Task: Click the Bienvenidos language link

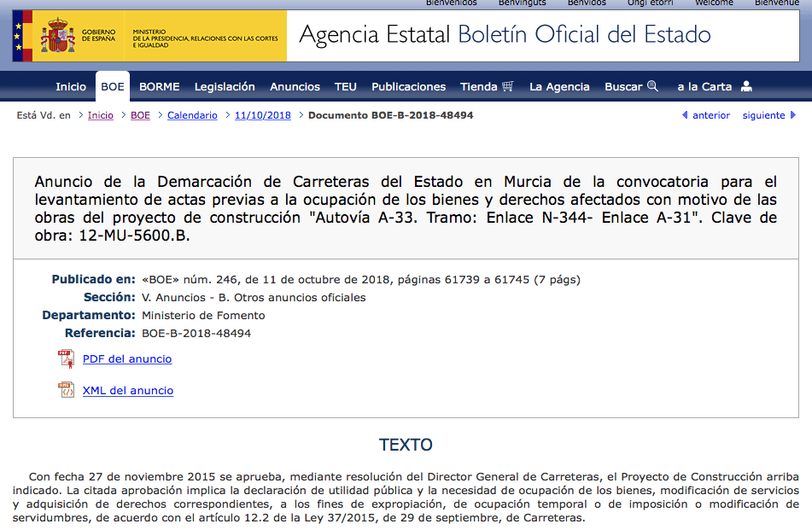Action: coord(451,3)
